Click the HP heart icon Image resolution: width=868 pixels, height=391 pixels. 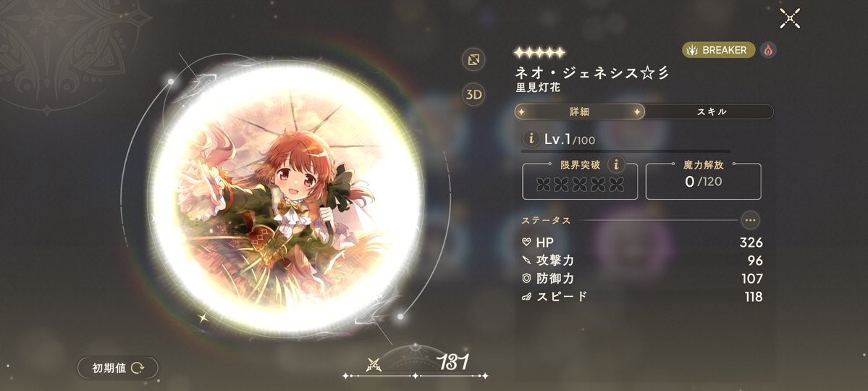click(x=526, y=242)
